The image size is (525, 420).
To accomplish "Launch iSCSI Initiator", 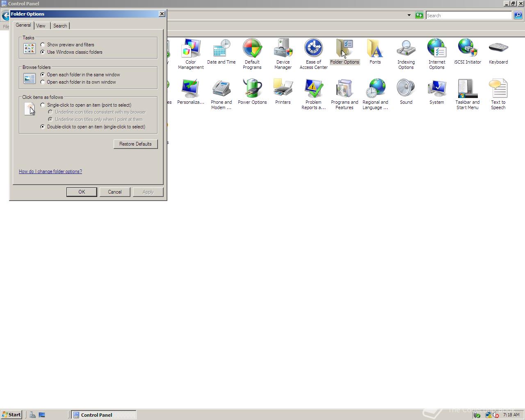I will [x=468, y=52].
